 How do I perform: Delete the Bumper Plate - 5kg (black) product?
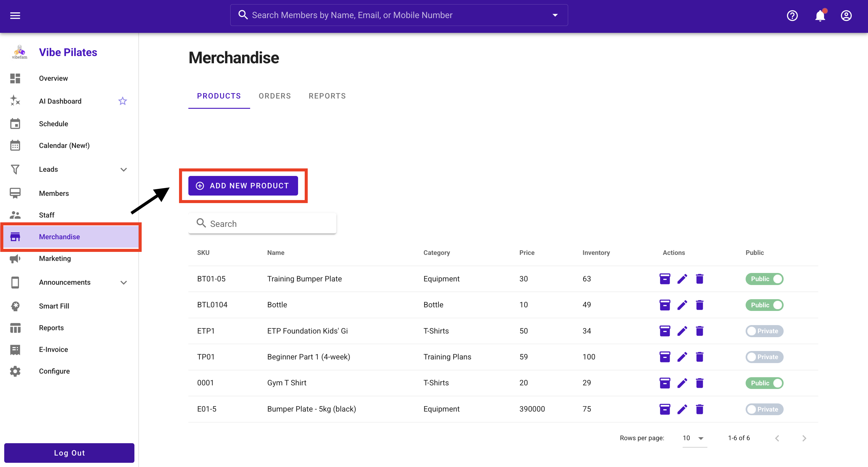[x=700, y=409]
